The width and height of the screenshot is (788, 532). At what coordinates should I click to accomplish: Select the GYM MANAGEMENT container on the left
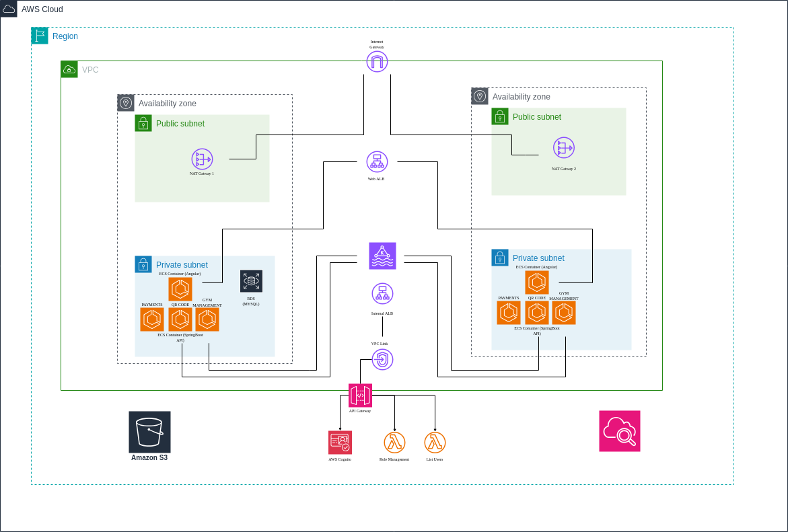pyautogui.click(x=207, y=319)
